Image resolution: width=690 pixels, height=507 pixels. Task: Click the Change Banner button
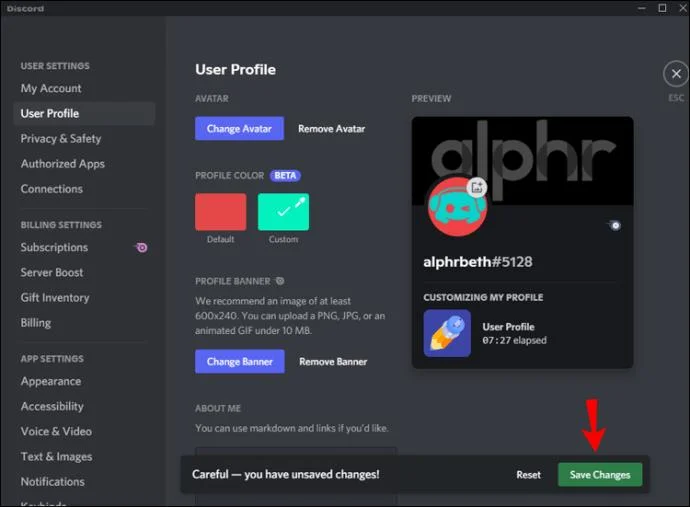pos(240,361)
